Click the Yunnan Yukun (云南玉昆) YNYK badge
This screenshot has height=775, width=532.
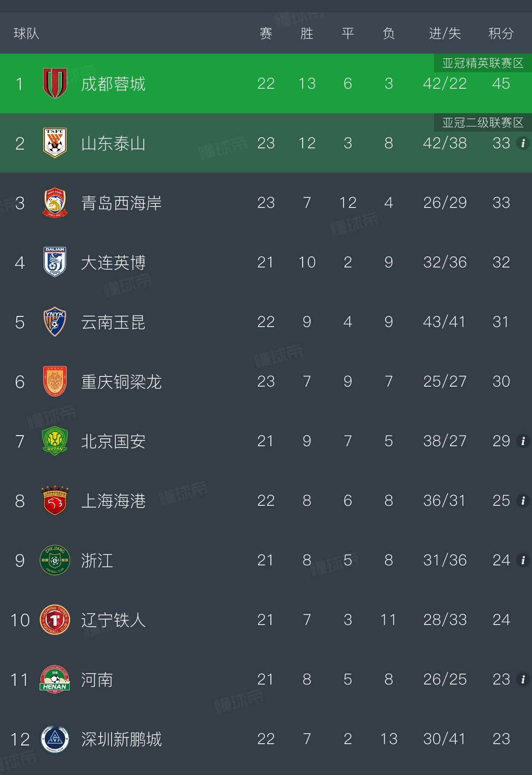(x=55, y=322)
